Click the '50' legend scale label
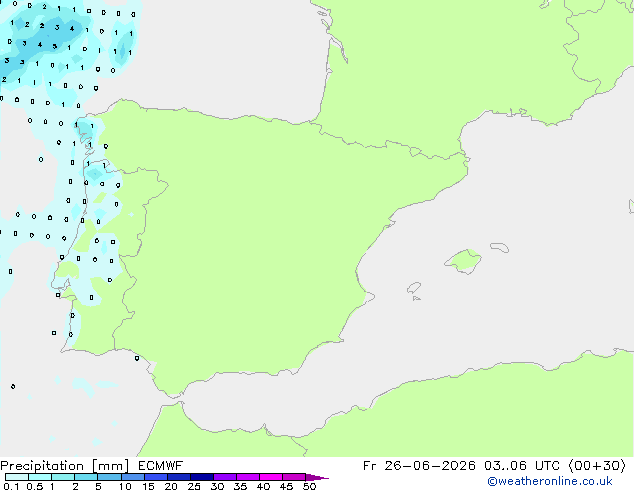 point(310,486)
